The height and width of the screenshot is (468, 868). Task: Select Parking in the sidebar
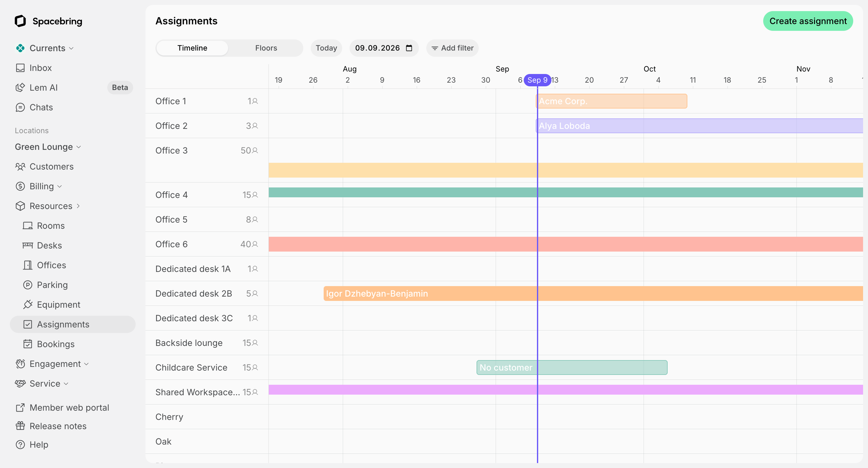(52, 285)
